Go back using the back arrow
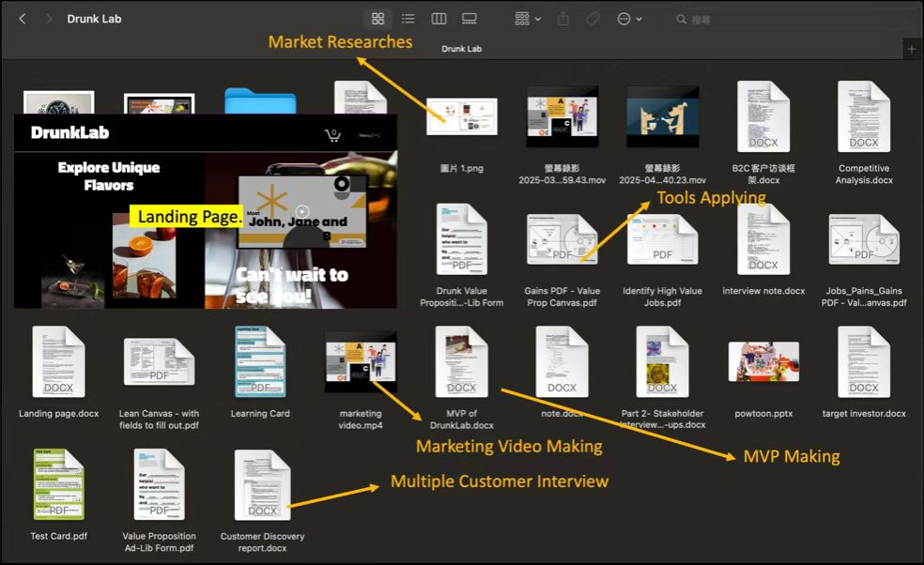This screenshot has width=924, height=565. 23,19
